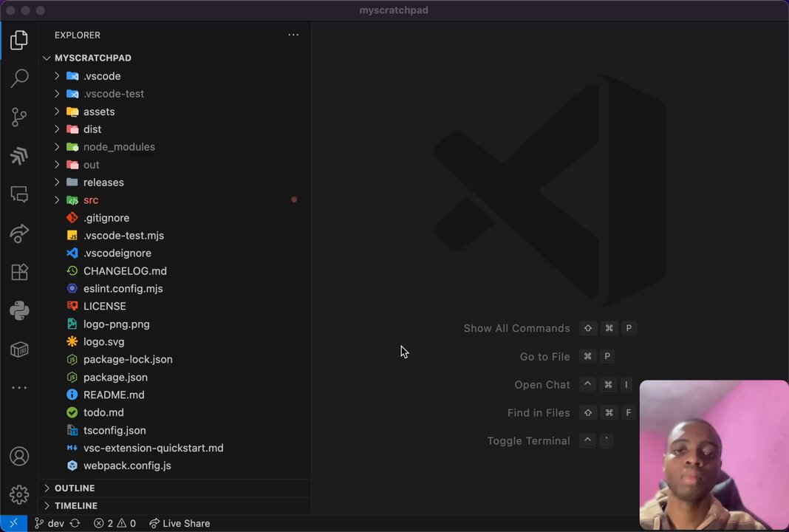Expand the out folder
Screen dimensions: 789x532
(174, 165)
